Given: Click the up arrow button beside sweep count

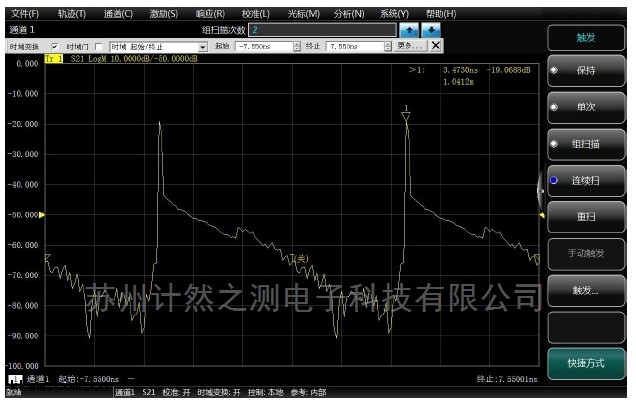Looking at the screenshot, I should [408, 30].
